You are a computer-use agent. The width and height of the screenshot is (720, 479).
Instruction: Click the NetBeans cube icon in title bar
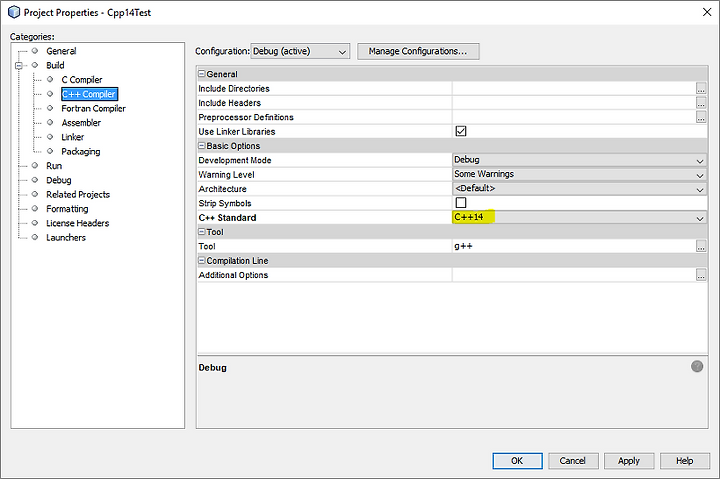coord(14,12)
